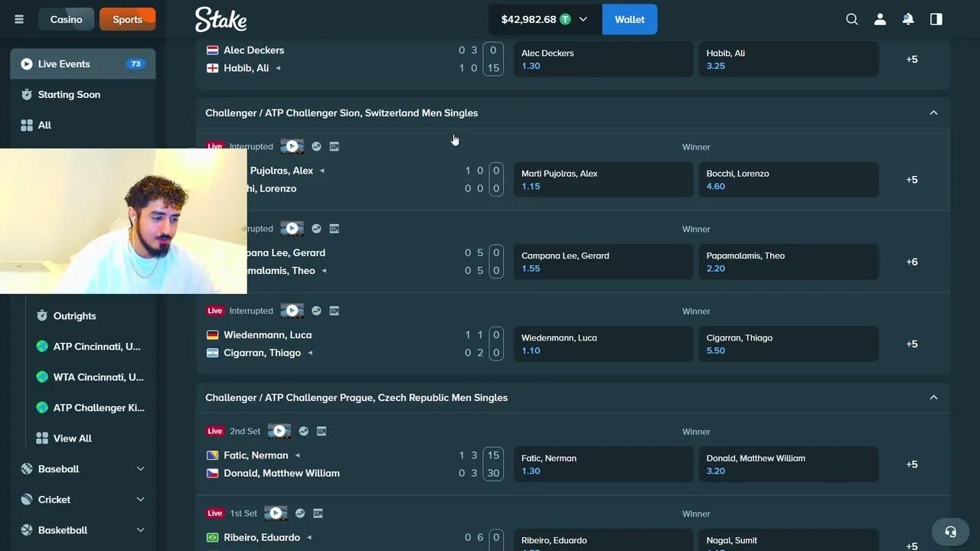Play live stream for Campana Lee match
The image size is (980, 551).
[x=292, y=228]
